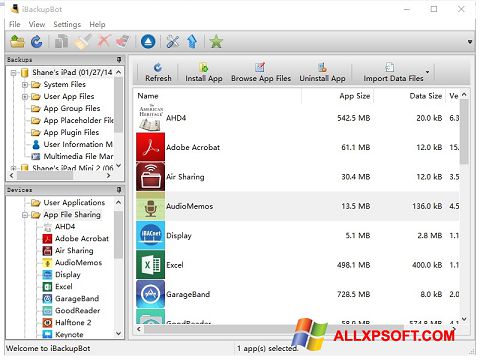Pin the Backups panel with the pushpin icon
Viewport: 480px width, 360px height.
[119, 60]
